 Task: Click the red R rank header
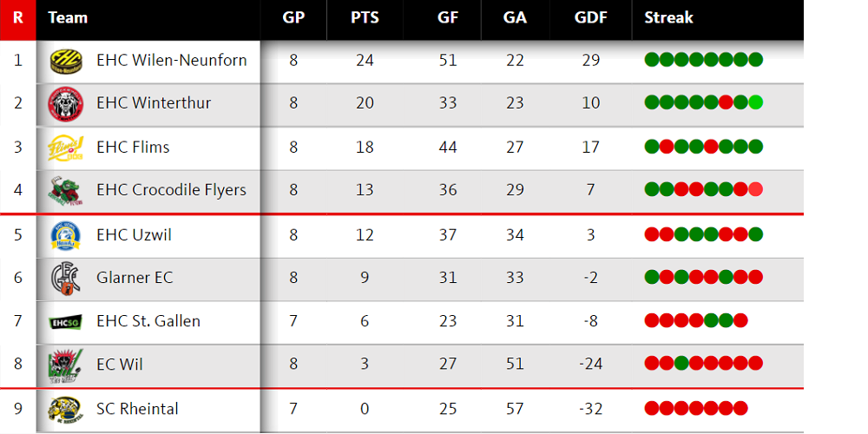tap(18, 17)
